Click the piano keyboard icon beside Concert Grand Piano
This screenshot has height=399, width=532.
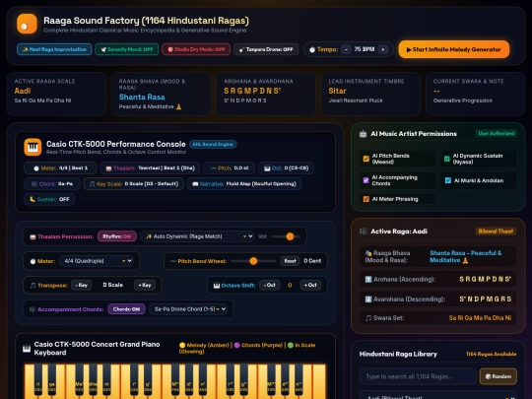[x=27, y=349]
